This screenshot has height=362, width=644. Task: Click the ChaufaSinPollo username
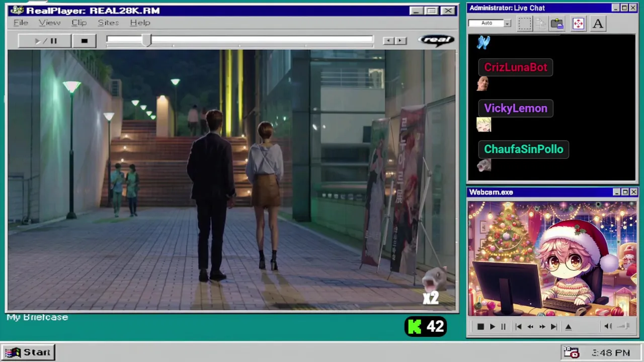[524, 149]
